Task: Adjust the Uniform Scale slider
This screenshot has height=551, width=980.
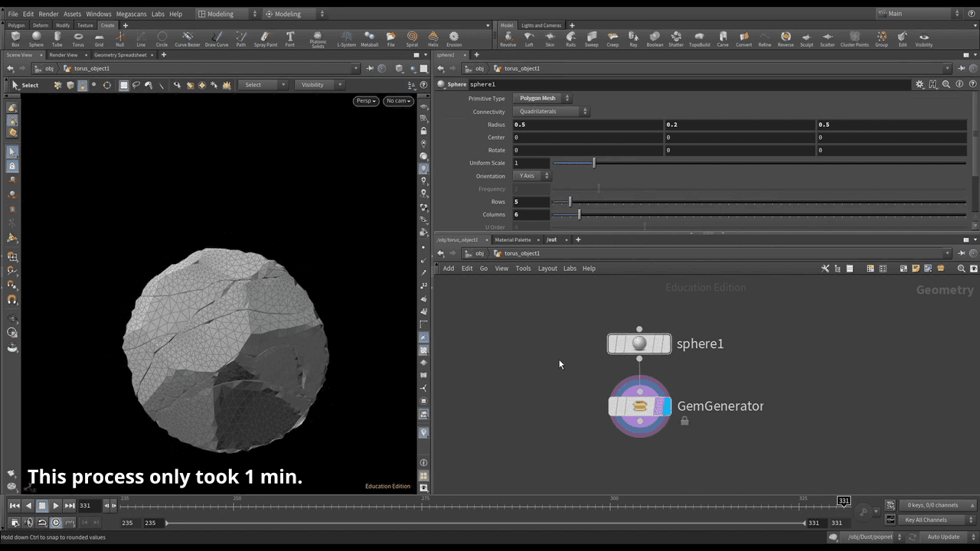Action: tap(593, 163)
